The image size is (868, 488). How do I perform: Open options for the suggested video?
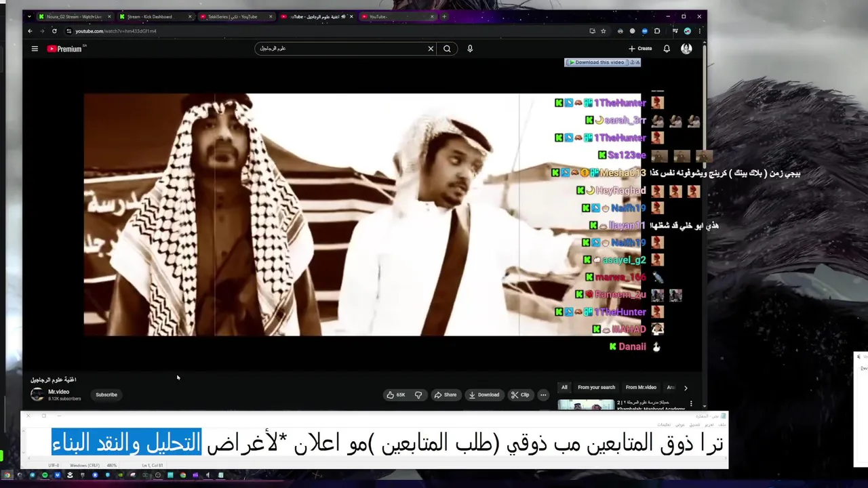pyautogui.click(x=691, y=404)
